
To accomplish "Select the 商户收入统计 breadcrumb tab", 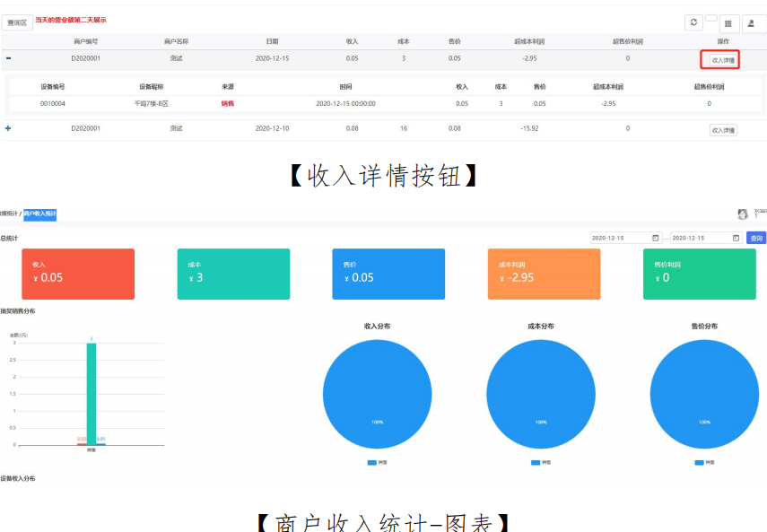I will pos(39,214).
